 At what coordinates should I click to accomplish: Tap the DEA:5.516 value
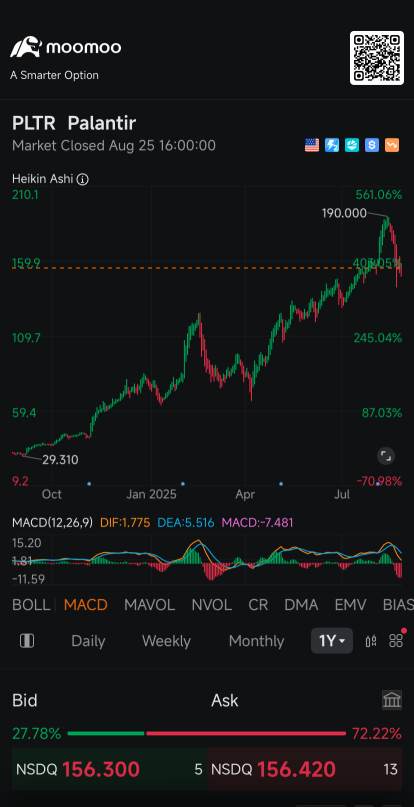point(186,523)
